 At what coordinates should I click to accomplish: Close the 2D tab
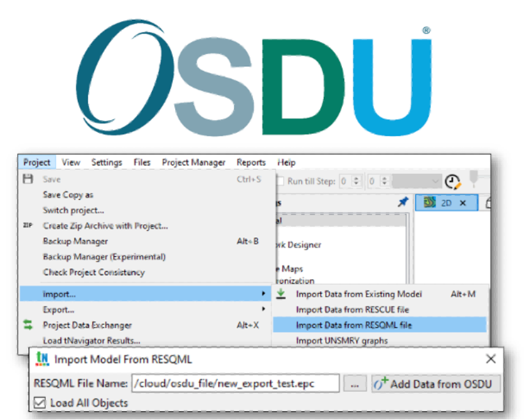click(463, 203)
